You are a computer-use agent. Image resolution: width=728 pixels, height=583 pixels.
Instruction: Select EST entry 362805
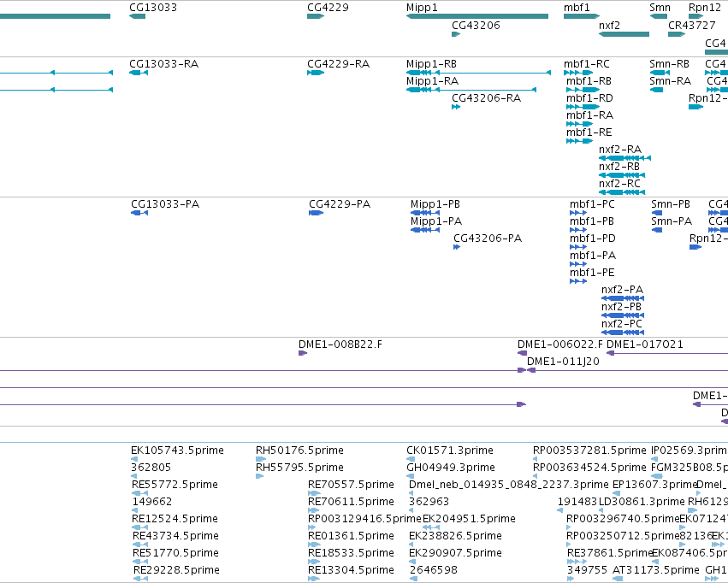[x=133, y=476]
